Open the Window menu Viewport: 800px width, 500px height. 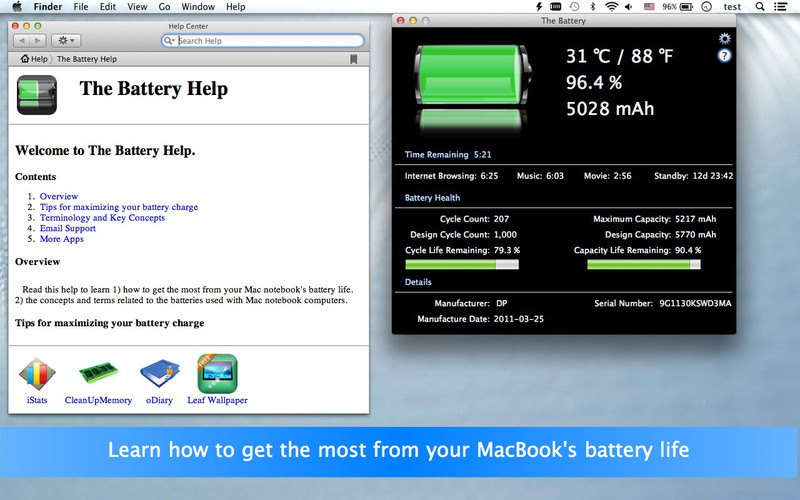tap(198, 7)
